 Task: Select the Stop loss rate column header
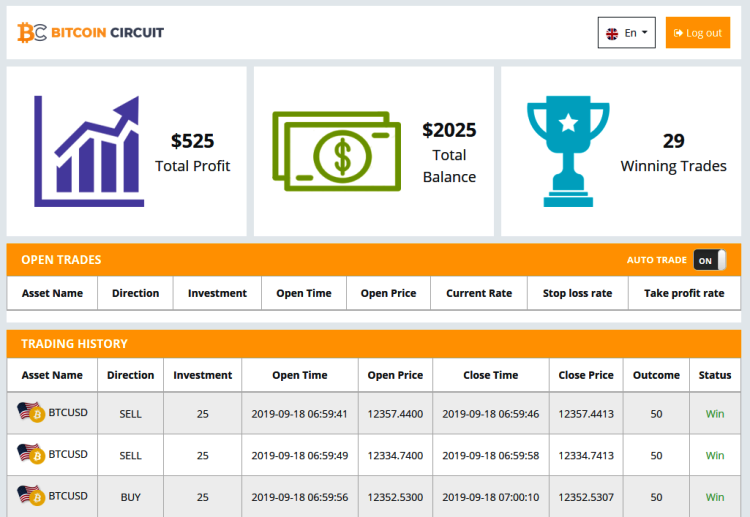pos(577,293)
